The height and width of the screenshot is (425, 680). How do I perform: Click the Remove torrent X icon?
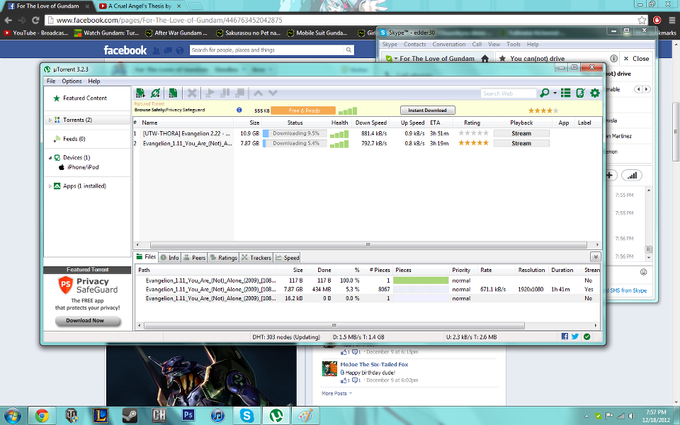(192, 93)
